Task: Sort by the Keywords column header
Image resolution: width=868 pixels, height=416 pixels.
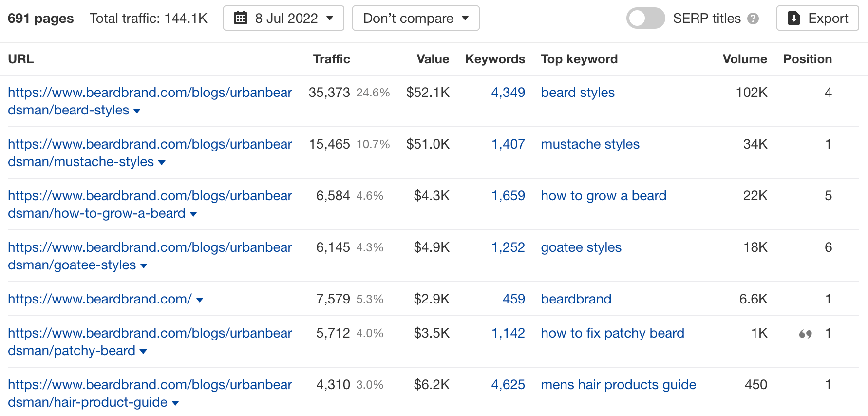Action: (495, 59)
